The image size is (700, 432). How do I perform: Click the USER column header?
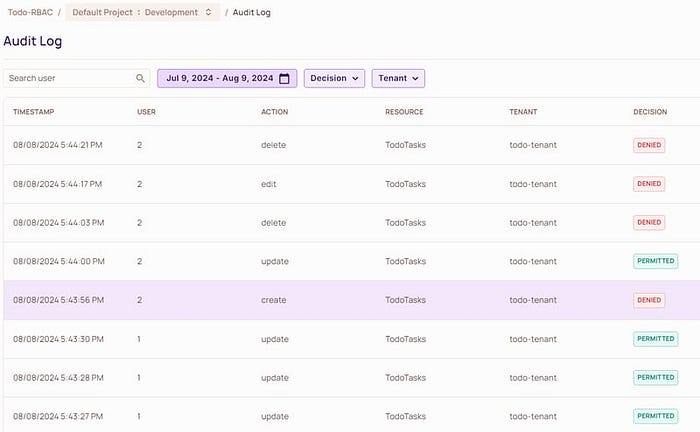click(x=146, y=112)
